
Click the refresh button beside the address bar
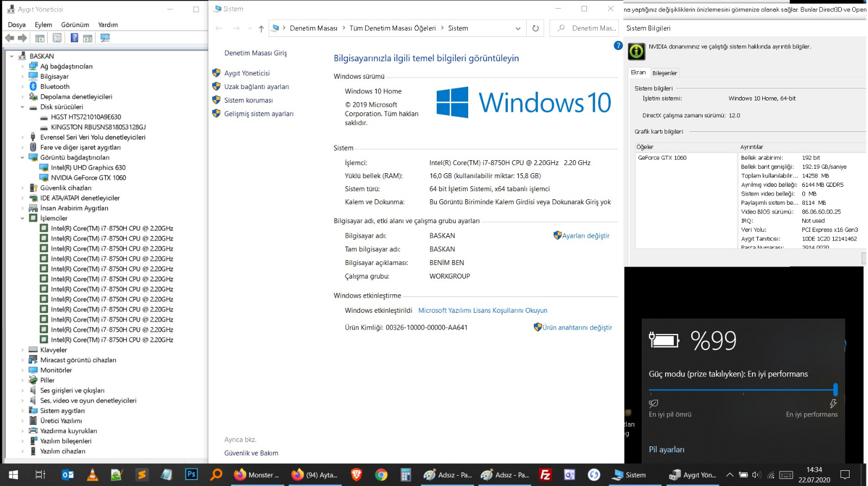[x=535, y=28]
